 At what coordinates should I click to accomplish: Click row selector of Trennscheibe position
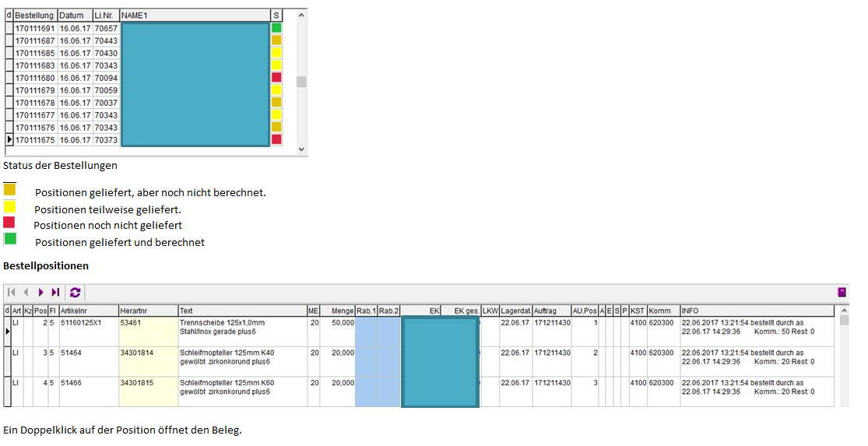[7, 331]
